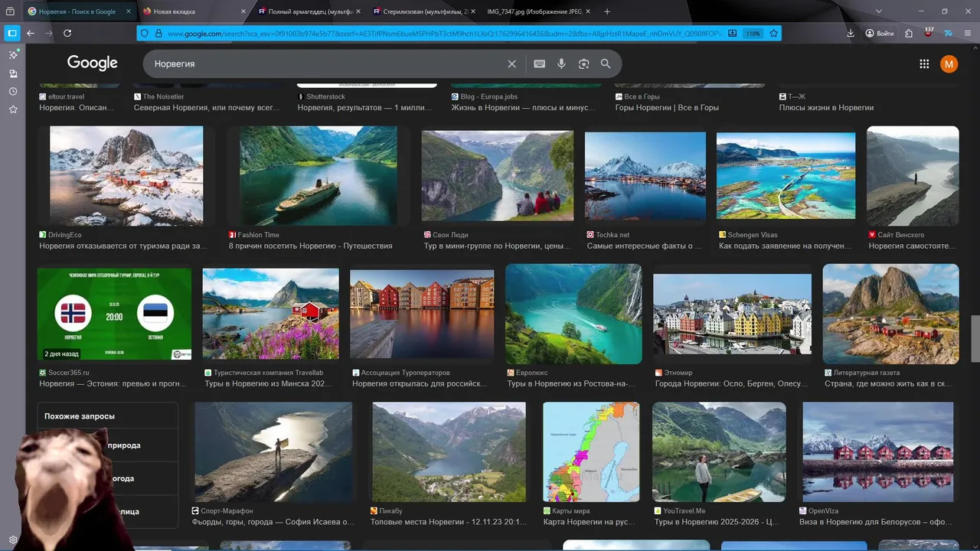Clear the search query with X

click(x=512, y=64)
